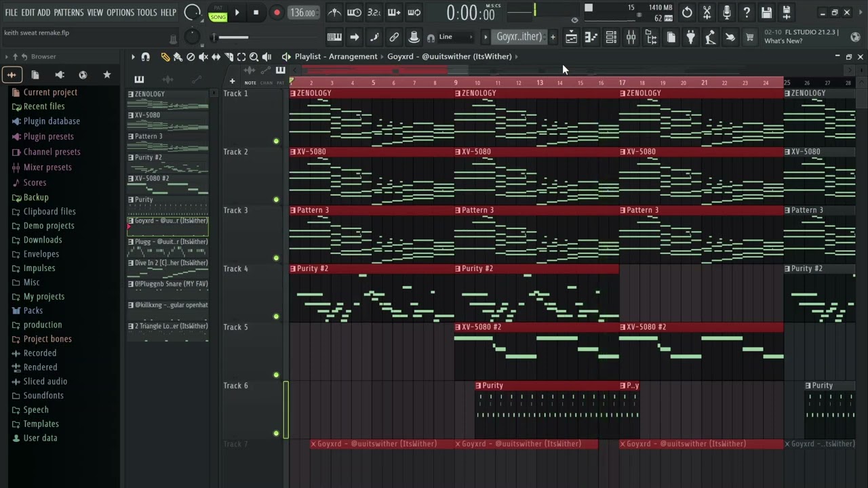
Task: Save the project with the floppy disk icon
Action: (x=766, y=12)
